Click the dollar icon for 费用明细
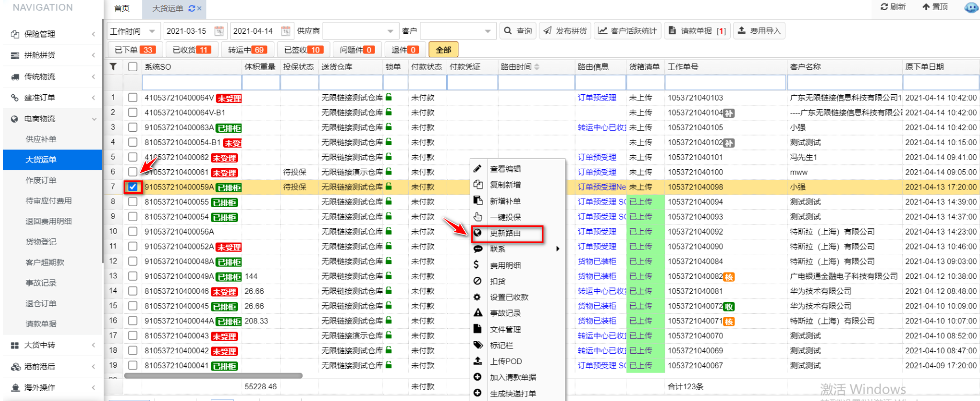Image resolution: width=980 pixels, height=401 pixels. tap(476, 264)
